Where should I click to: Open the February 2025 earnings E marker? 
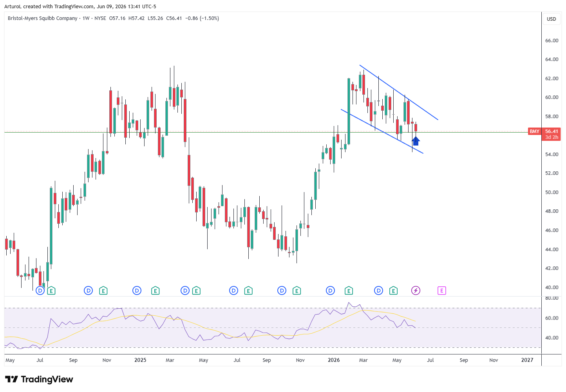156,291
